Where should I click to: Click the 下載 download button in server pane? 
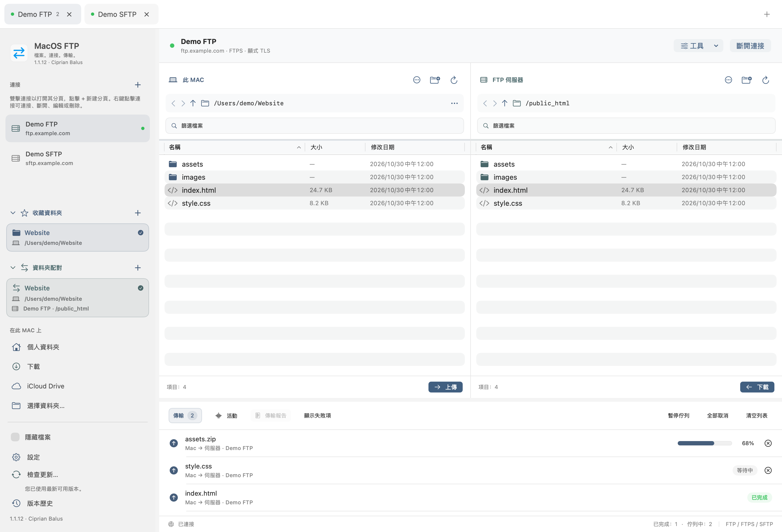click(757, 387)
